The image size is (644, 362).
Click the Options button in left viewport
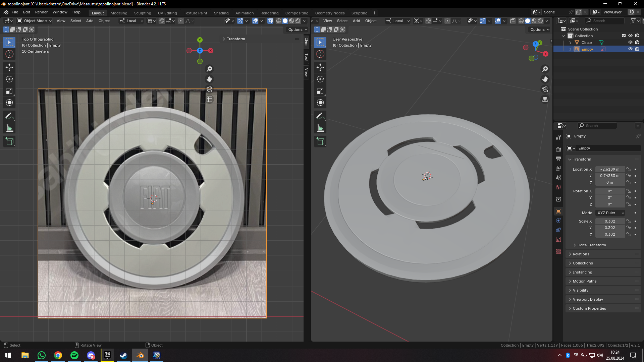coord(297,29)
